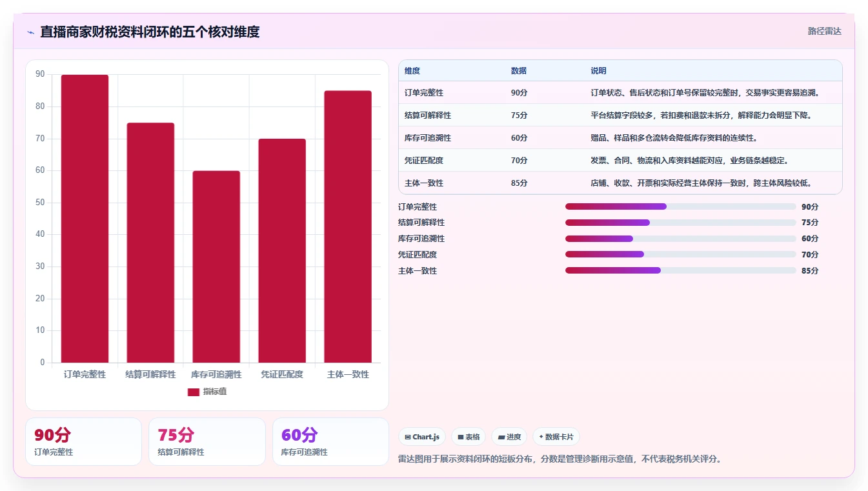Click the 85分 cell in the table
868x491 pixels.
(x=519, y=183)
